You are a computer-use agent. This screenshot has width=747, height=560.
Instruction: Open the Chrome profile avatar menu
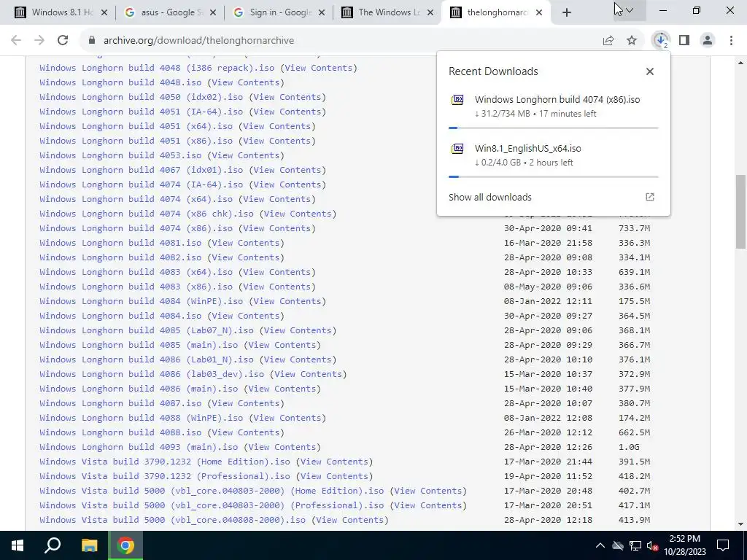tap(708, 41)
